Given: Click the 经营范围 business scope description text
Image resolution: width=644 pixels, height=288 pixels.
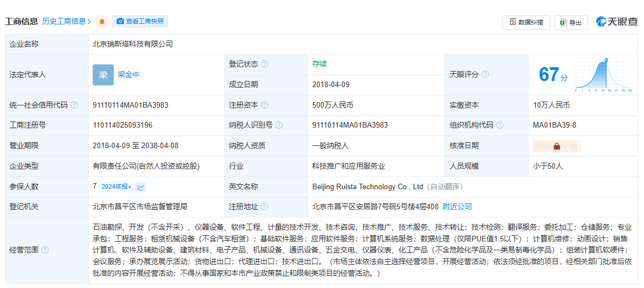Looking at the screenshot, I should pyautogui.click(x=362, y=250).
